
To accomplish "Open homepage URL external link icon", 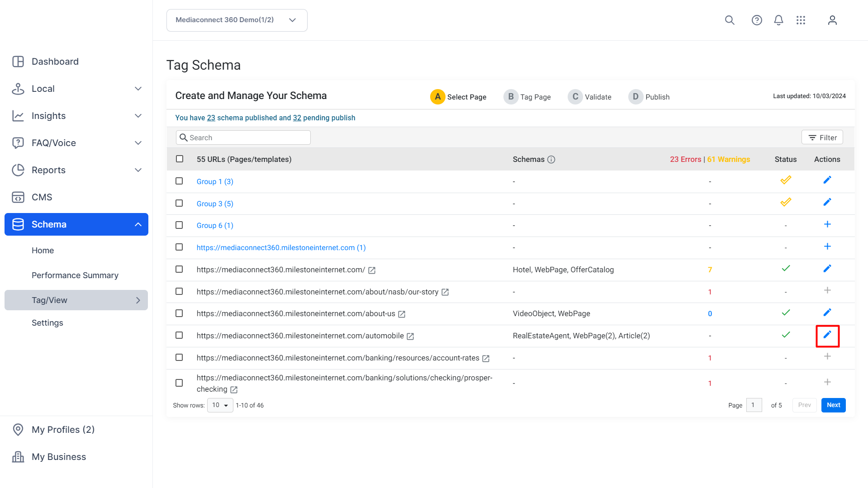I will click(372, 270).
